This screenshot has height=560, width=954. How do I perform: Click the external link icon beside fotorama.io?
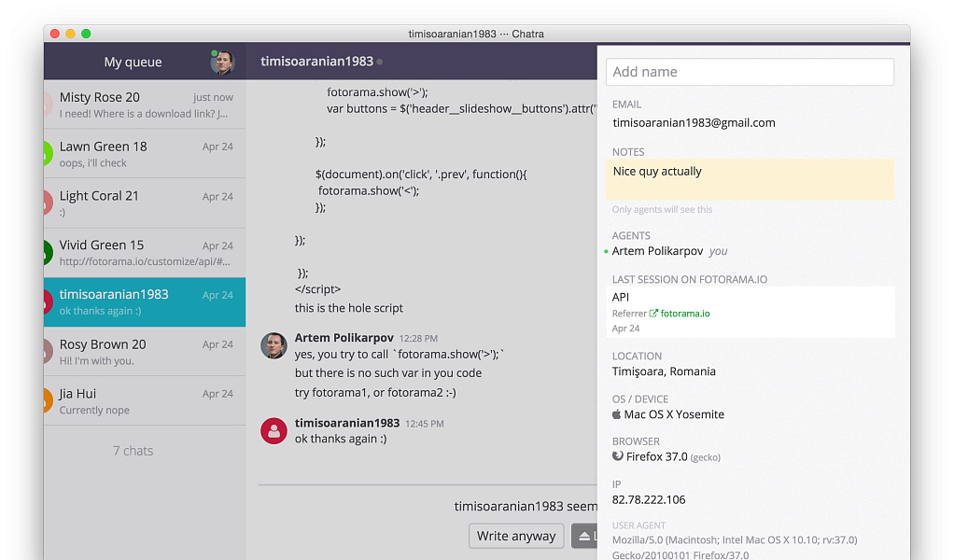coord(653,314)
